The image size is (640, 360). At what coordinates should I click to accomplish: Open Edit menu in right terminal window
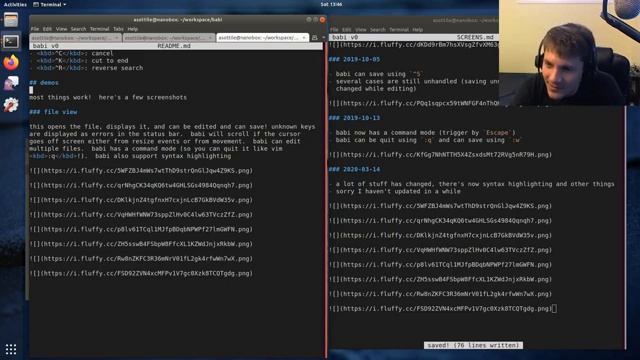click(x=347, y=30)
